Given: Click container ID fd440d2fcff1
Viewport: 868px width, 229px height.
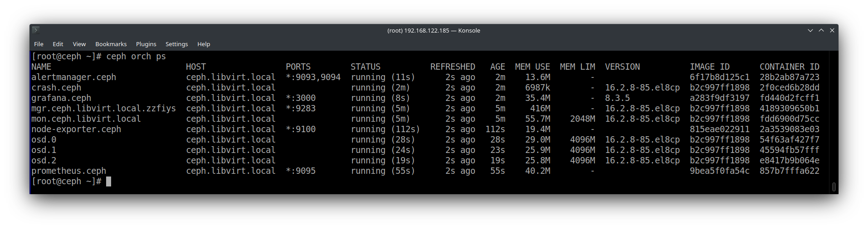Looking at the screenshot, I should pyautogui.click(x=790, y=98).
